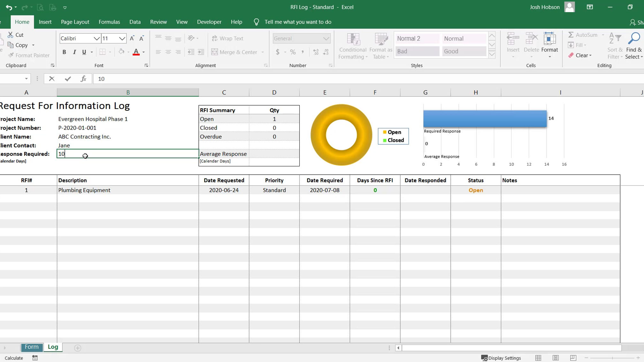Image resolution: width=644 pixels, height=362 pixels.
Task: Toggle Merge & Center
Action: coord(234,52)
